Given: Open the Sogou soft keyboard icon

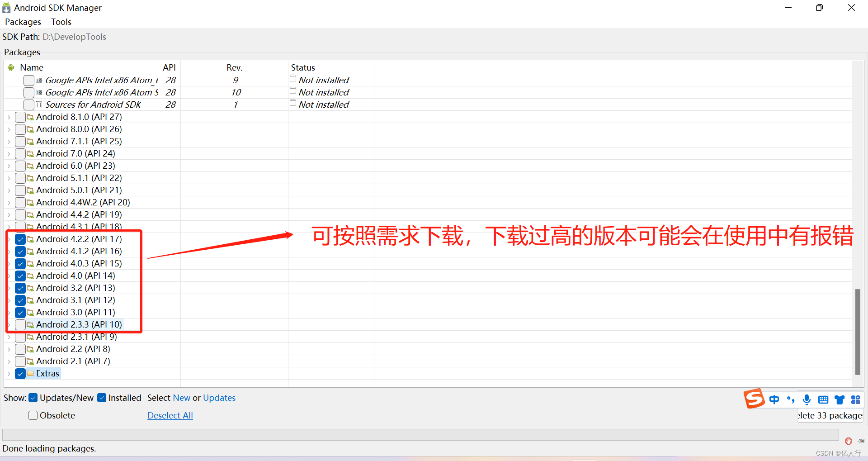Looking at the screenshot, I should coord(823,399).
